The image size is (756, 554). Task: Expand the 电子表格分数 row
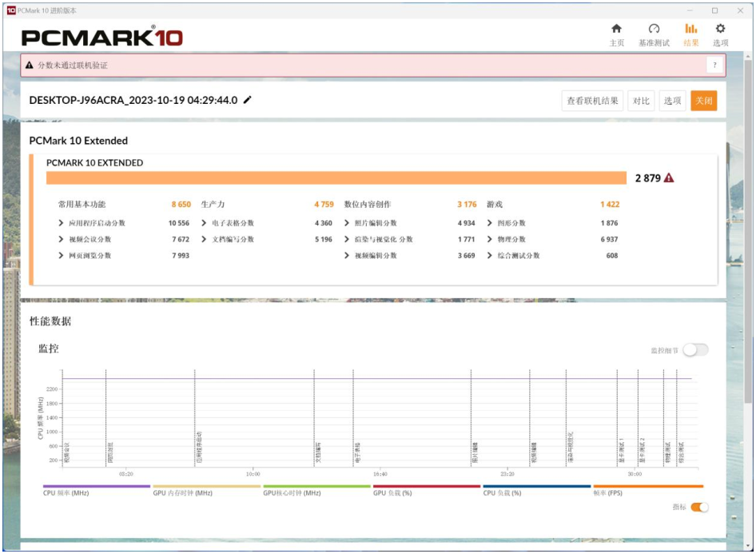pos(205,223)
